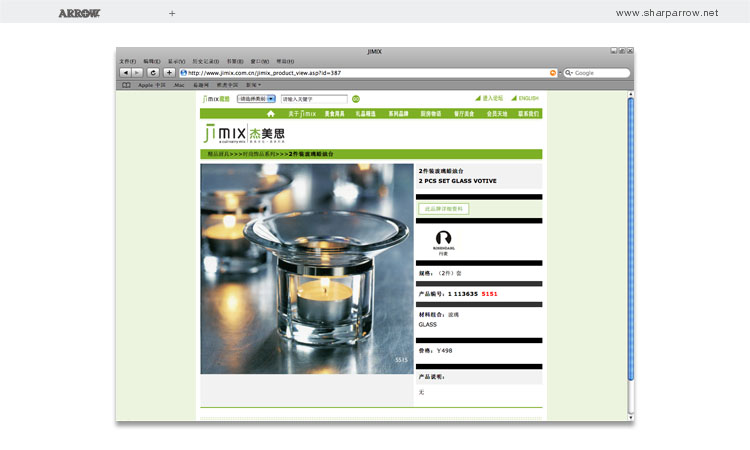Click the 会员天地 navigation tab
The width and height of the screenshot is (750, 450).
(x=497, y=114)
